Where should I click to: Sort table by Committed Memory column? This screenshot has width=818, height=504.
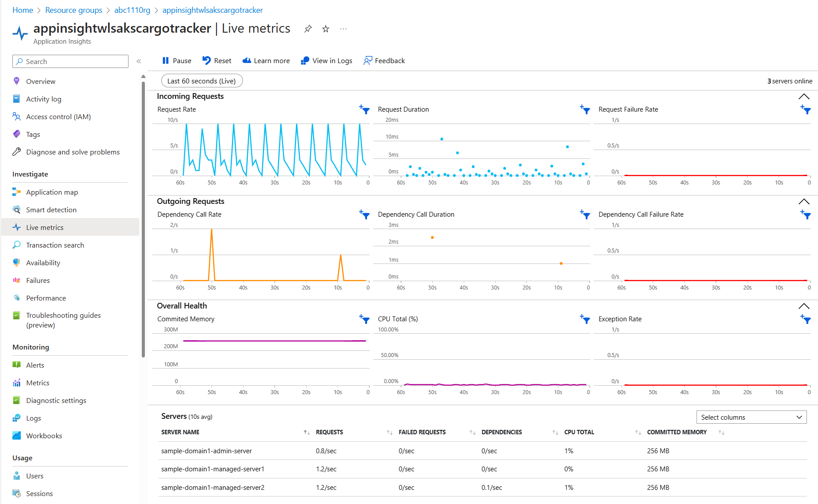(x=721, y=433)
